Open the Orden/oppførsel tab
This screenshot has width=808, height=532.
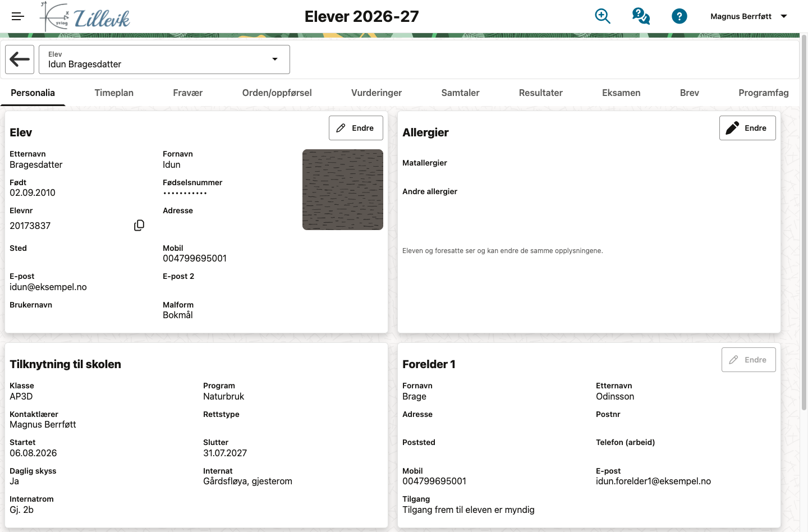coord(277,93)
